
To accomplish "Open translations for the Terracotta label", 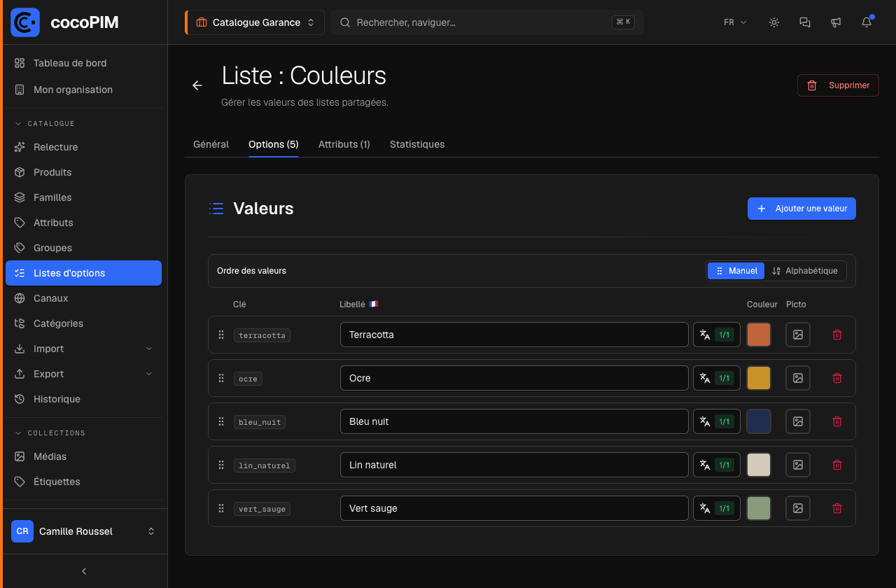I will [x=717, y=335].
